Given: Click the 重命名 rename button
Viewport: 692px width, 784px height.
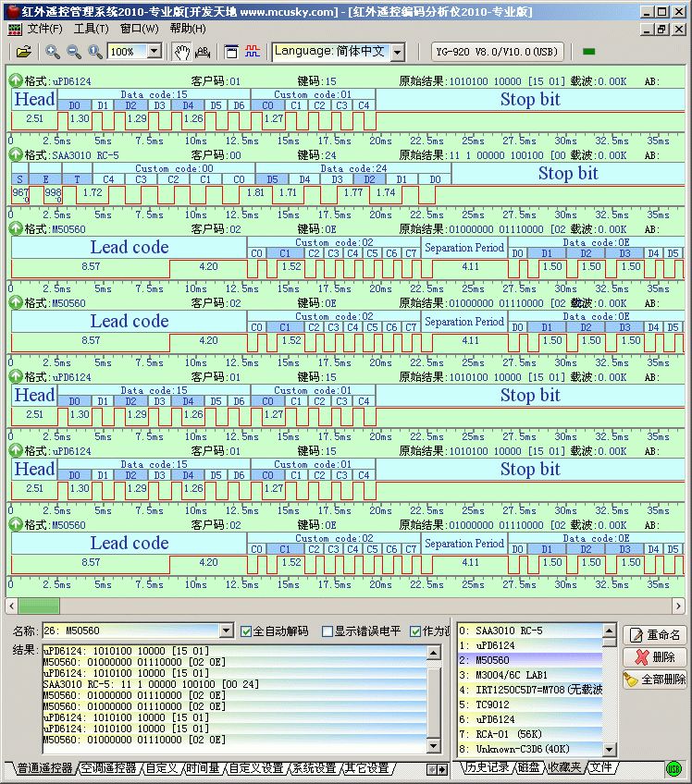Looking at the screenshot, I should (655, 635).
